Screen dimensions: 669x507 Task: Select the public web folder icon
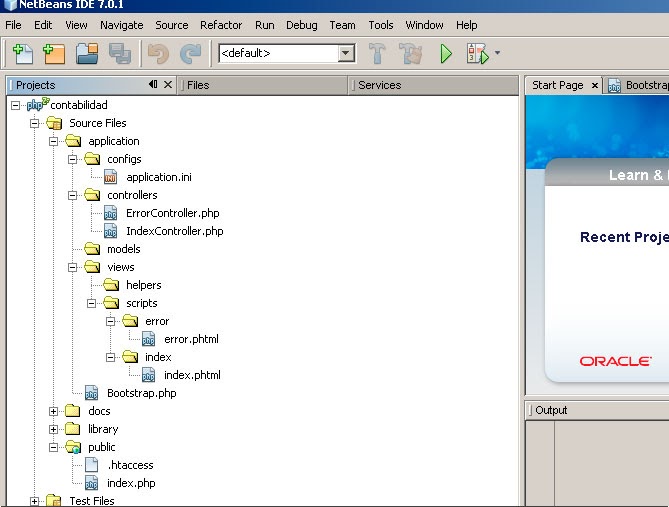click(x=73, y=447)
